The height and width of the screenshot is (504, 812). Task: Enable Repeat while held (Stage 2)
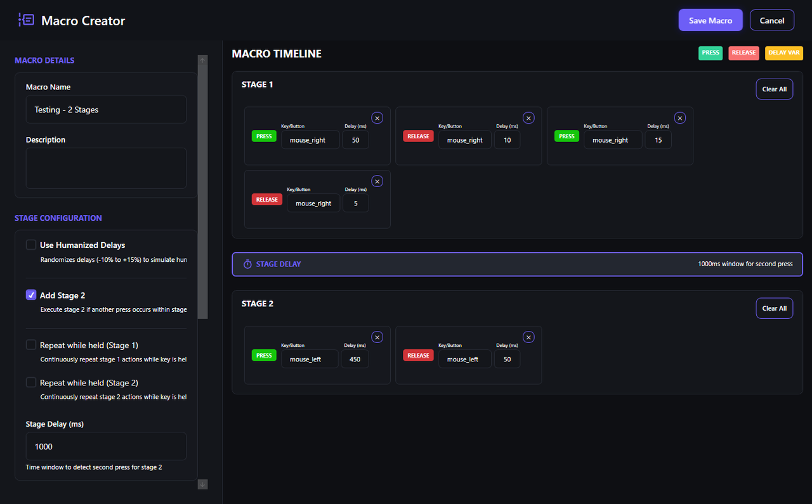(x=31, y=382)
